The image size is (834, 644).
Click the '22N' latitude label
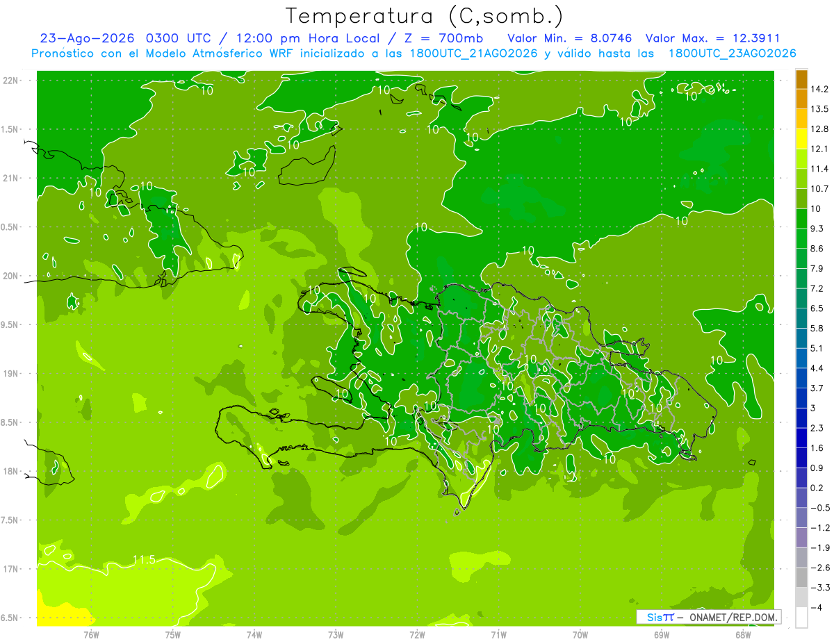(x=11, y=81)
